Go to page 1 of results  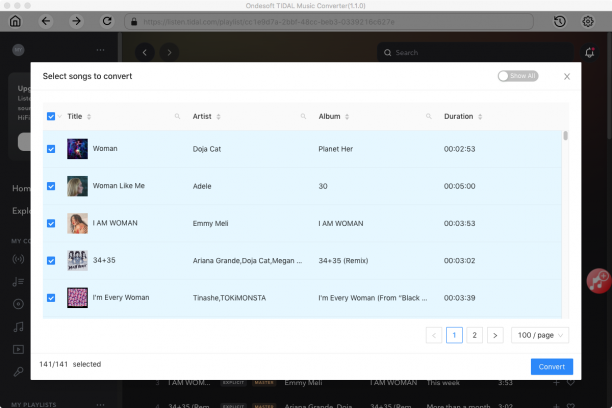[x=454, y=335]
